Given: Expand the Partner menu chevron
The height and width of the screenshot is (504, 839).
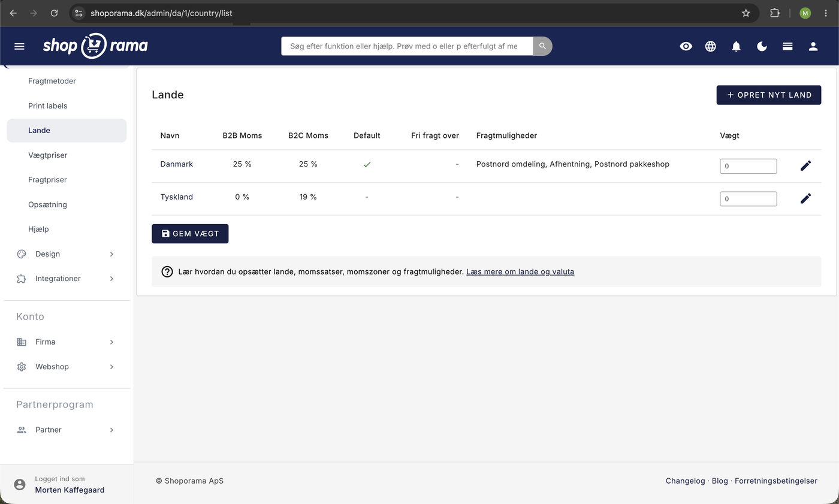Looking at the screenshot, I should (x=111, y=430).
